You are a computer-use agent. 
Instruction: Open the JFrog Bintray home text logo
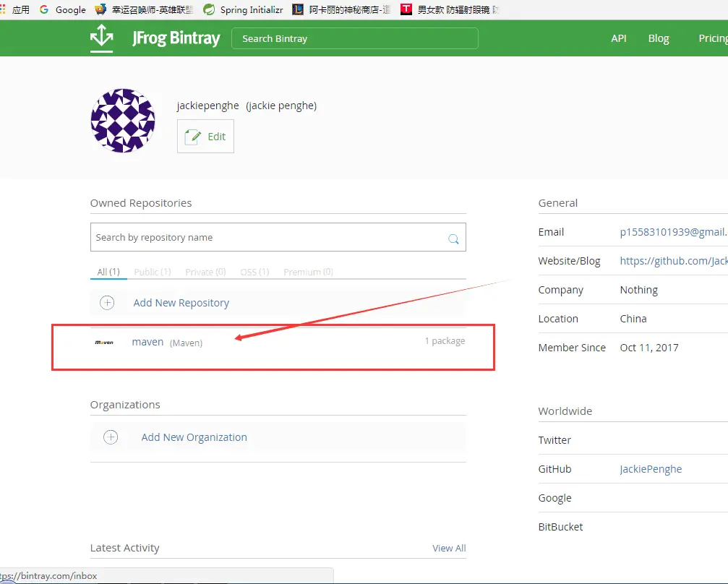point(176,38)
